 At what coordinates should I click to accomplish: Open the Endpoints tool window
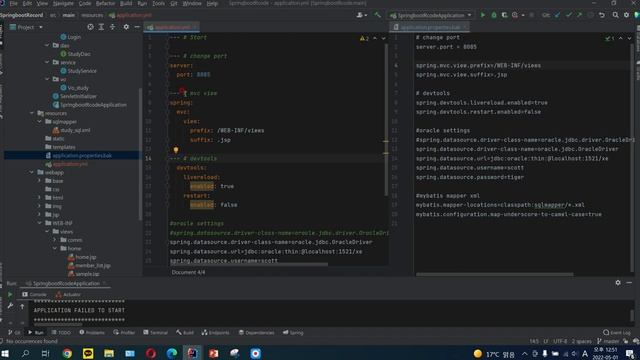click(x=215, y=333)
